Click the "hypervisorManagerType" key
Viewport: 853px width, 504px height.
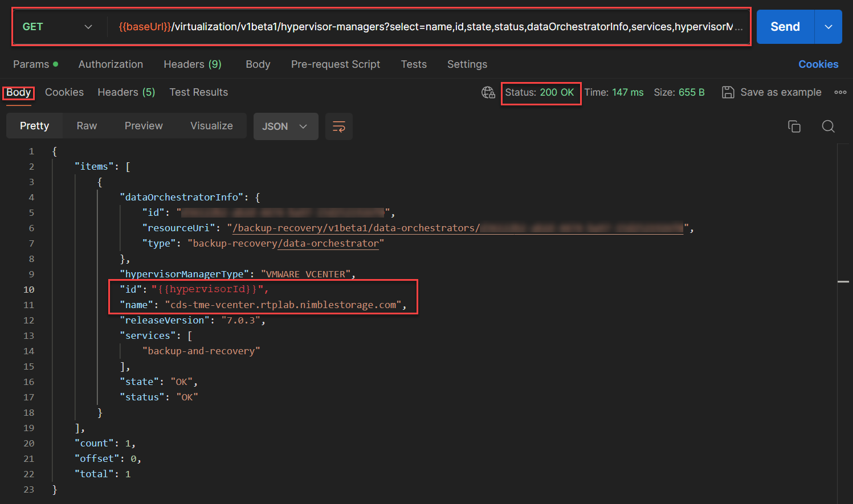185,274
